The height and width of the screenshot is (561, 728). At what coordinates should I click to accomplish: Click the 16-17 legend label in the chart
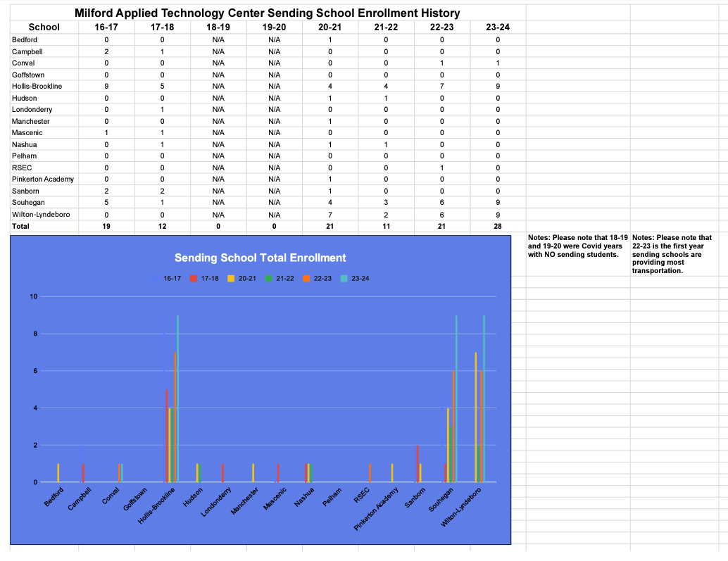[x=172, y=279]
